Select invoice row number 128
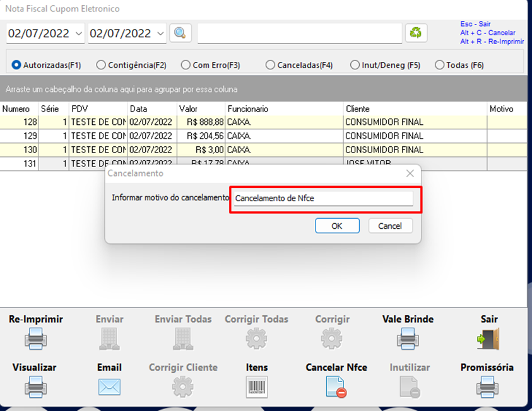The image size is (532, 411). 264,122
